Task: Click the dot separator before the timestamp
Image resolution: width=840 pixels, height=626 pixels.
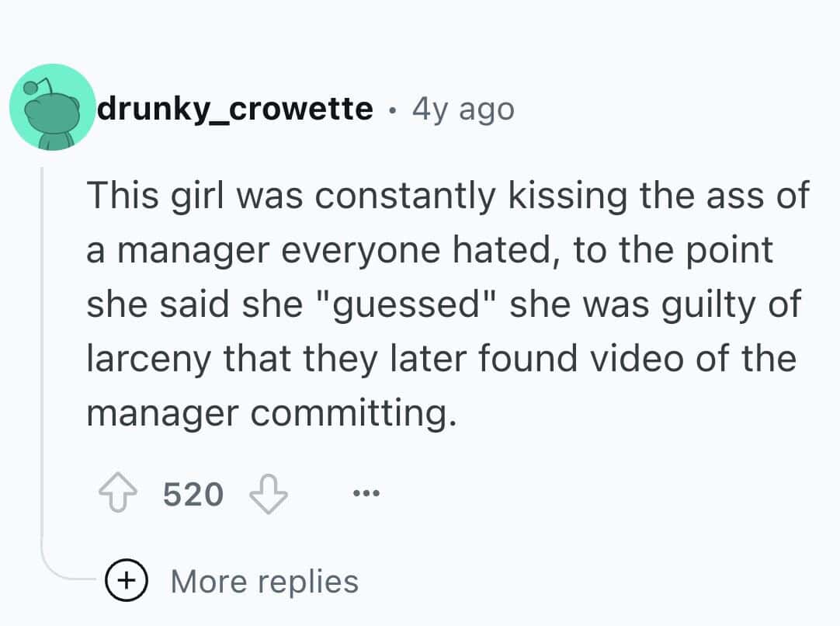Action: (393, 110)
